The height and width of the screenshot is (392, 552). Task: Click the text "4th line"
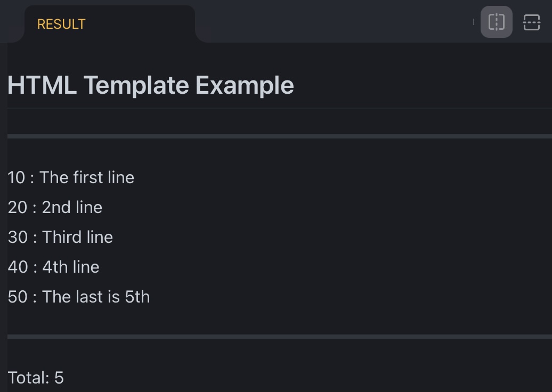(71, 267)
